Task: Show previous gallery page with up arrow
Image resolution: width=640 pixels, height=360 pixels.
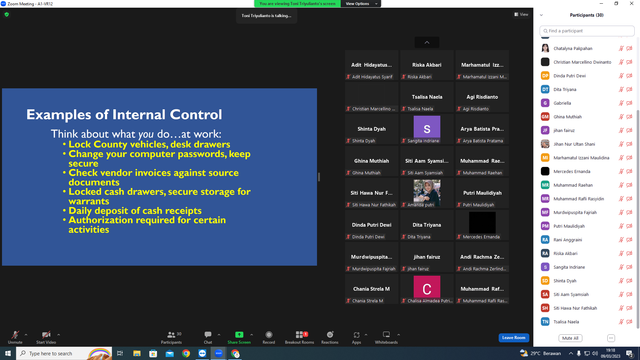Action: 427,42
